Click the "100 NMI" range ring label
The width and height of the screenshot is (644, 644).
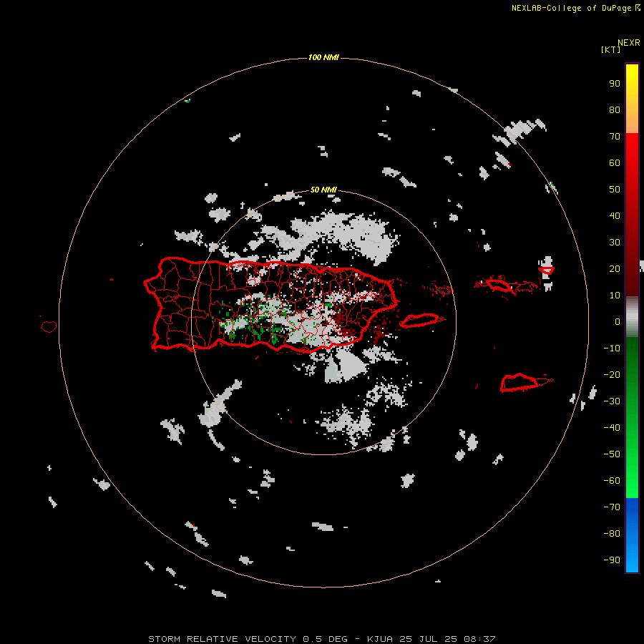click(323, 57)
